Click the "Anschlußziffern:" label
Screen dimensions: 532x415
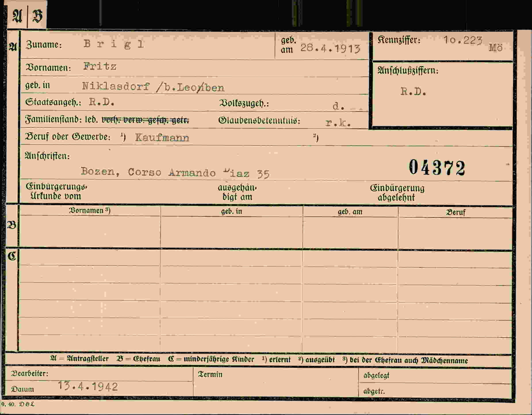(x=408, y=71)
